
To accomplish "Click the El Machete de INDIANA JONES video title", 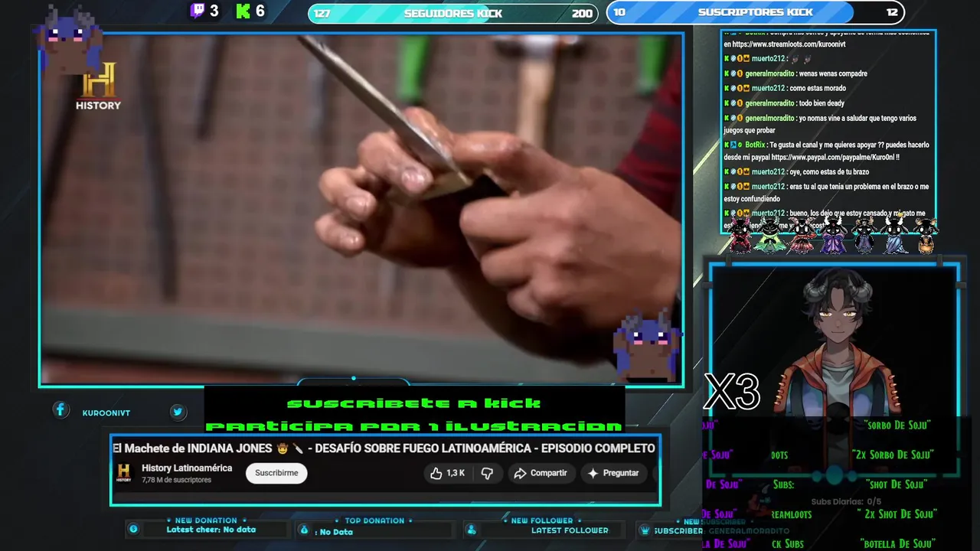I will (x=384, y=448).
